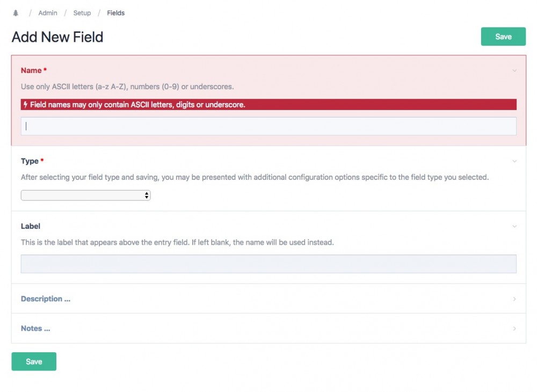Viewport: 537px width, 392px height.
Task: Collapse the Name section chevron
Action: [x=514, y=70]
